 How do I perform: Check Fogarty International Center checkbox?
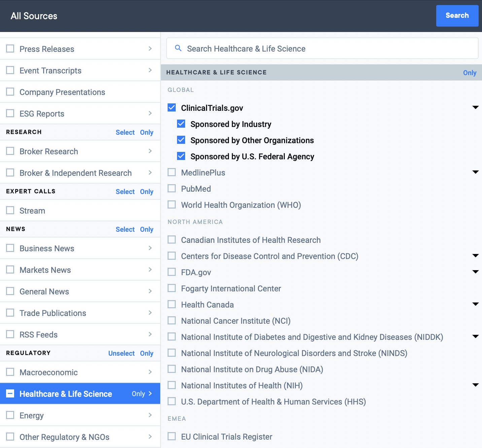pyautogui.click(x=172, y=288)
